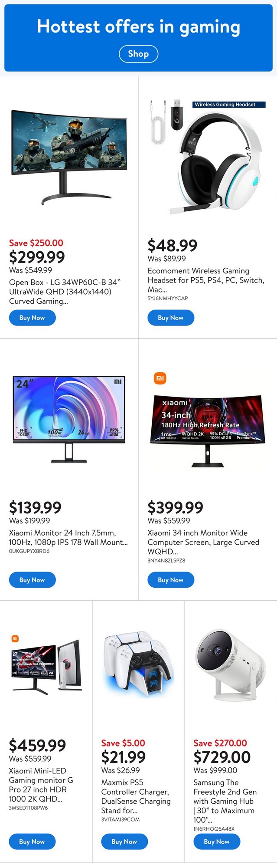Open Samsung The Freestyle 2nd Gen title
The image size is (277, 868).
(x=225, y=801)
